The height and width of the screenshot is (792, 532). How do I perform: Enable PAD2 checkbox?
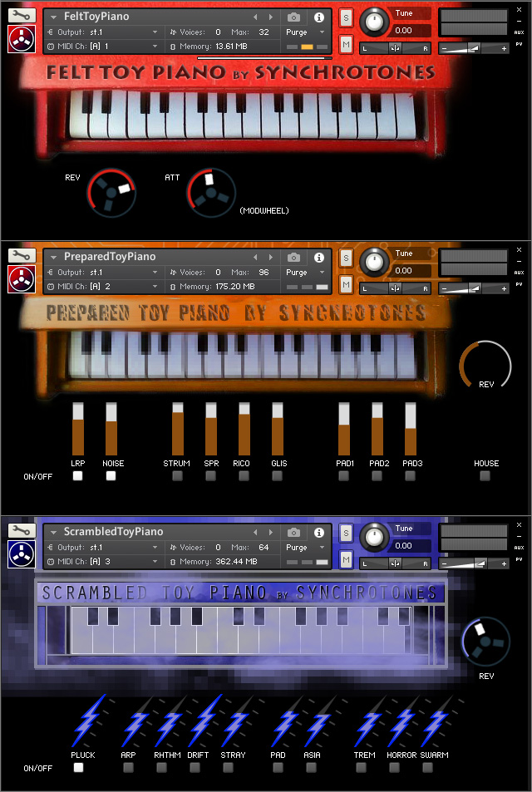pyautogui.click(x=377, y=476)
